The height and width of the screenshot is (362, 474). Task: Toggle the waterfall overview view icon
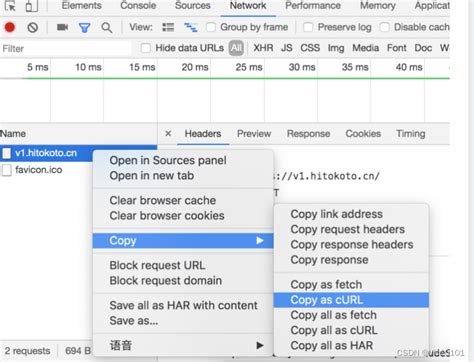tap(191, 27)
